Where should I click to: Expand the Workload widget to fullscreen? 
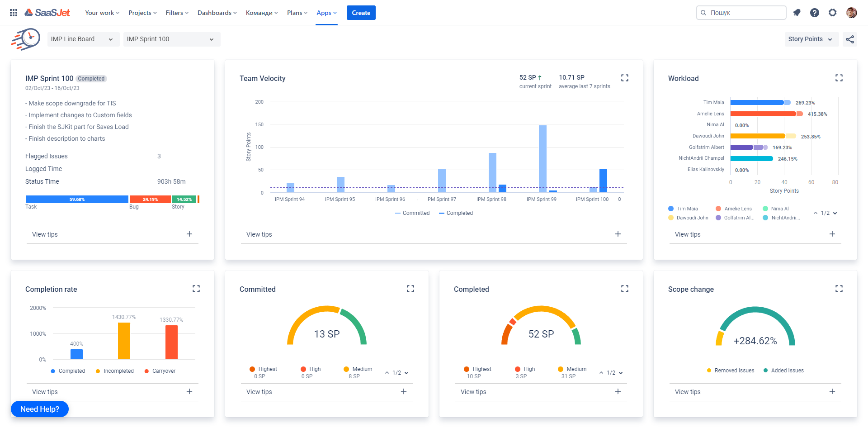[x=839, y=78]
